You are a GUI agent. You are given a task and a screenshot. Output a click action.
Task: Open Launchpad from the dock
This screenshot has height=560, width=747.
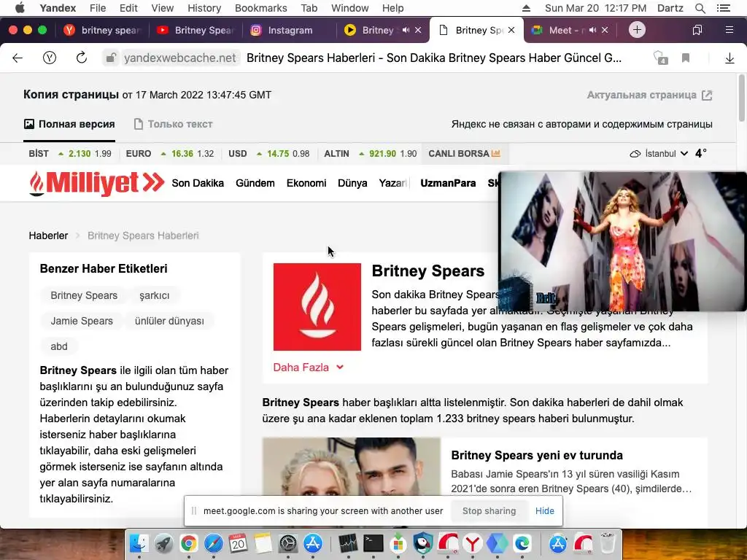click(x=164, y=543)
